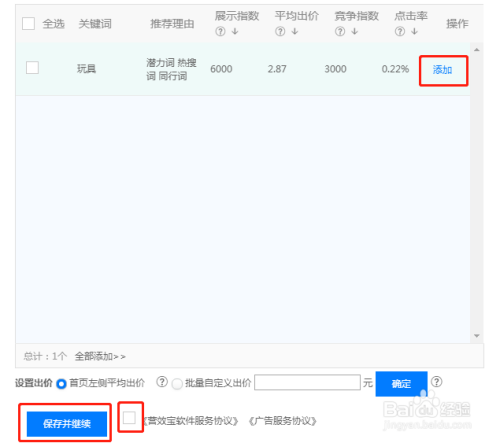Click the 关键词 column header

[95, 24]
